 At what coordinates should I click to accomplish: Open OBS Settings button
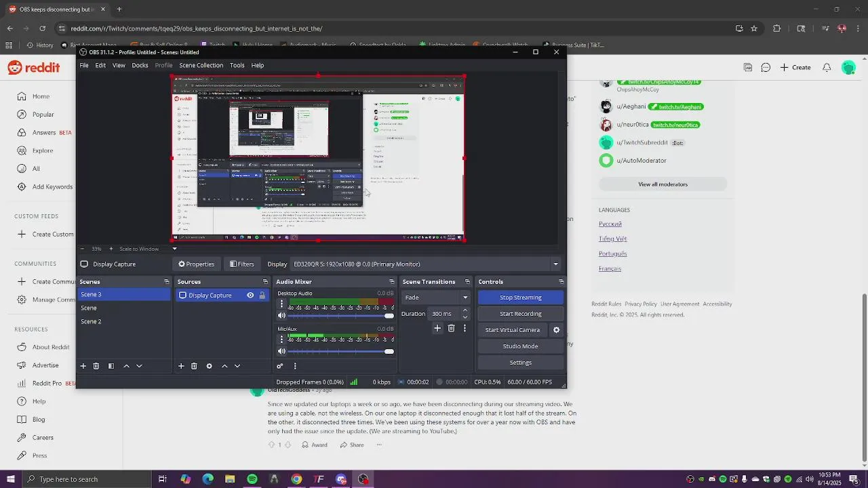521,363
